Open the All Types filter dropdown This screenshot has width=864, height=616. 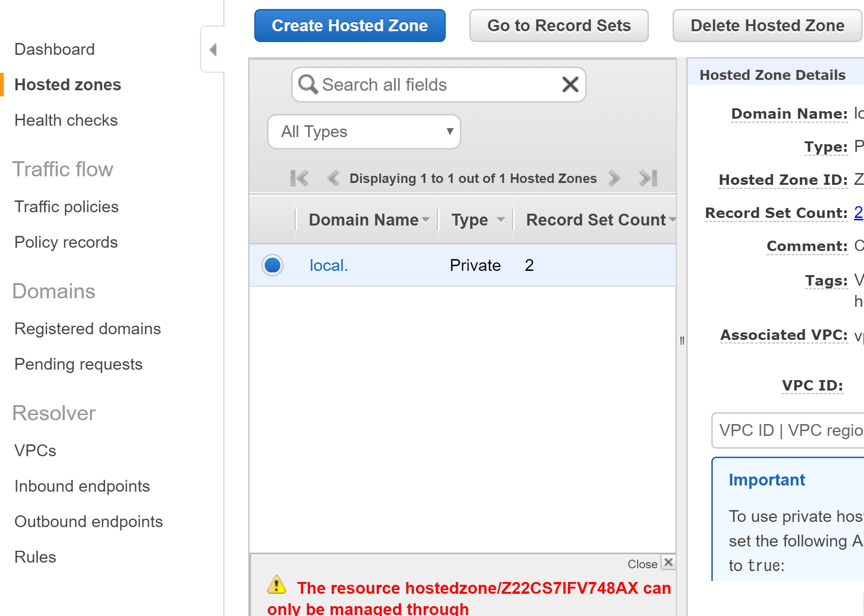tap(364, 132)
